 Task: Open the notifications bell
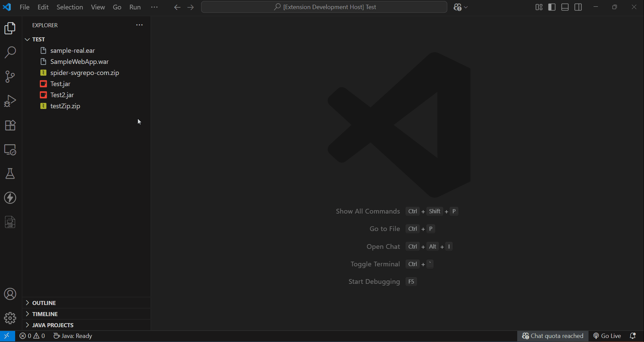[x=633, y=336]
